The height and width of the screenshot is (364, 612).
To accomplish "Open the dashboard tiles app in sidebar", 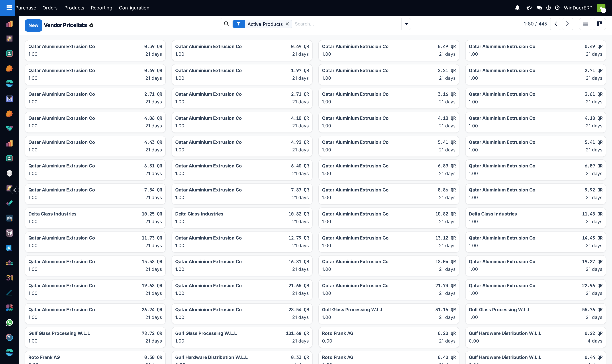I will coord(9,308).
